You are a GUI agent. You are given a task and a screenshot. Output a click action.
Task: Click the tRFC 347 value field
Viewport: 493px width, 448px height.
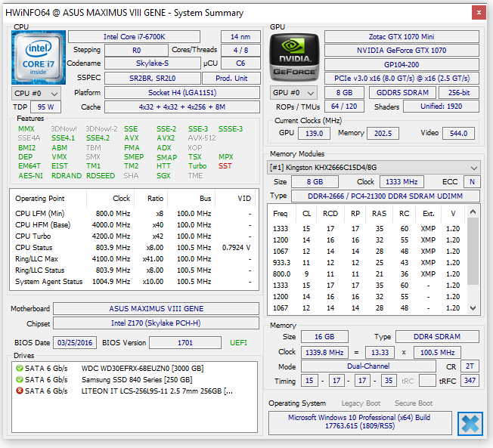tap(470, 381)
